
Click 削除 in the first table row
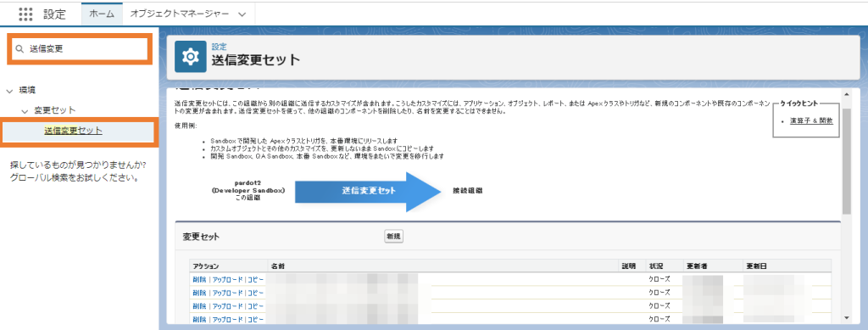(199, 279)
